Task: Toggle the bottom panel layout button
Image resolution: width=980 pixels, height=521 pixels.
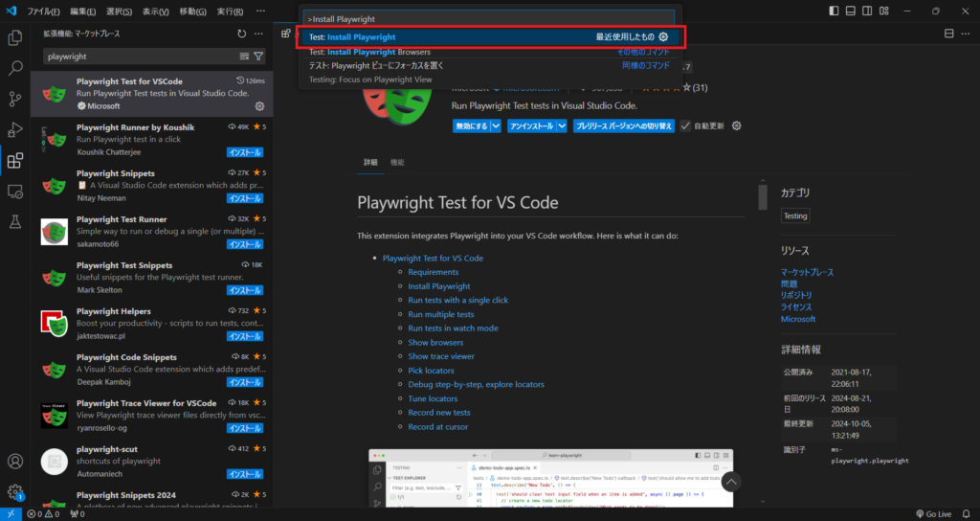Action: click(852, 11)
